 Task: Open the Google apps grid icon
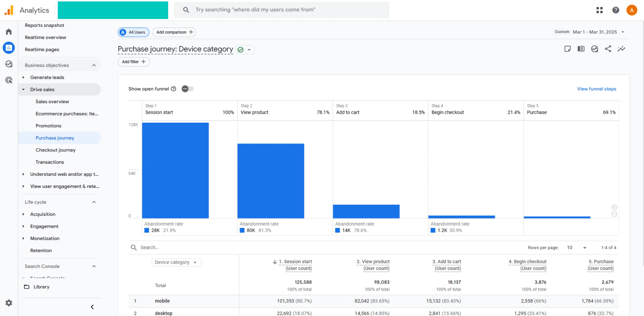click(x=599, y=10)
